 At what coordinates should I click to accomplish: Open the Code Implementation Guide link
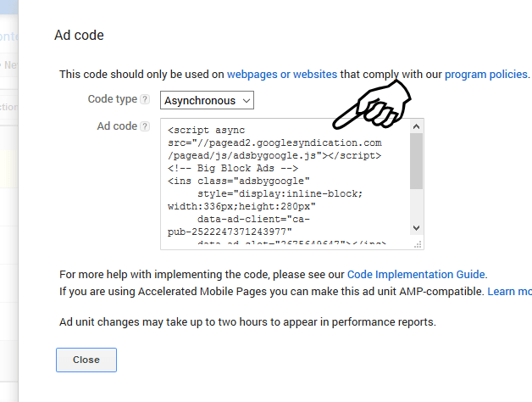(416, 274)
